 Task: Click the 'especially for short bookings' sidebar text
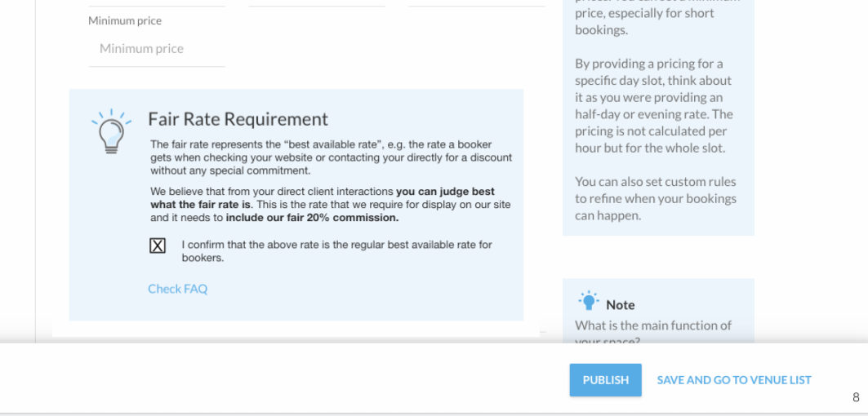pos(644,21)
